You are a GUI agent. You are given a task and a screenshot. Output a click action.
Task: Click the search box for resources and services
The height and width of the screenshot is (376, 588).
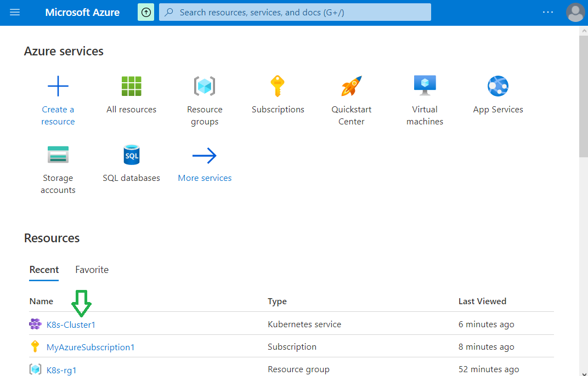pos(295,13)
